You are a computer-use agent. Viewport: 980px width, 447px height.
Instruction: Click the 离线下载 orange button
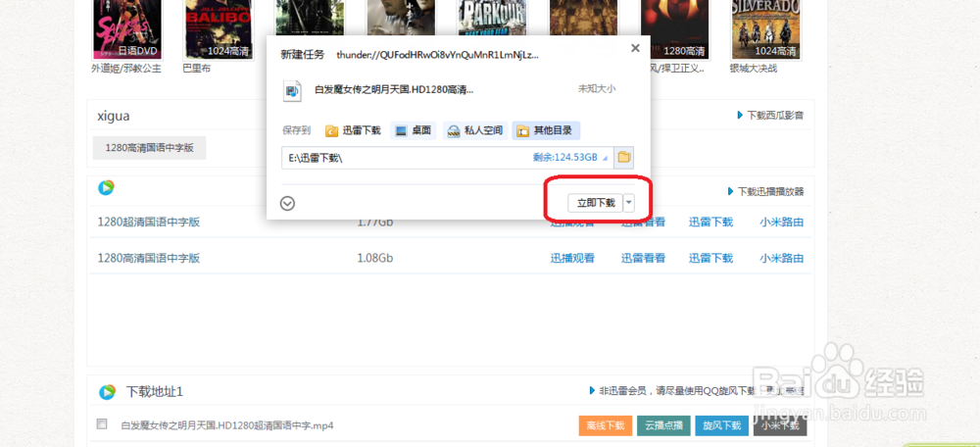(x=606, y=425)
